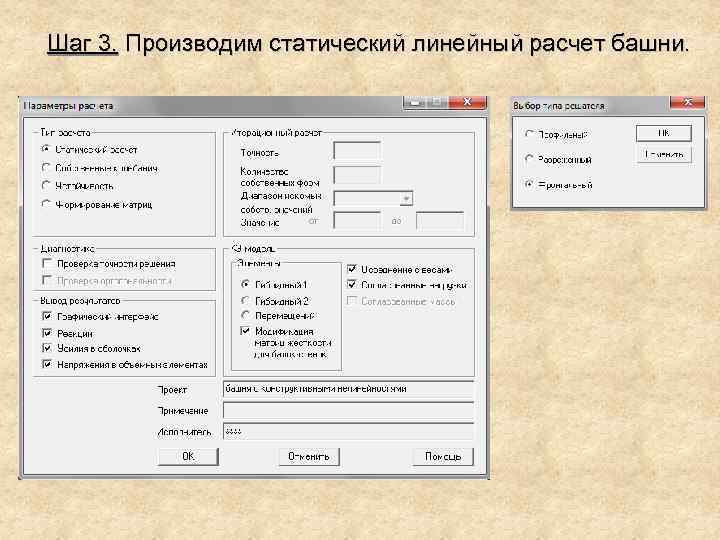Uncheck Графический интерфейс output option
Viewport: 720px width, 540px height.
pyautogui.click(x=47, y=316)
